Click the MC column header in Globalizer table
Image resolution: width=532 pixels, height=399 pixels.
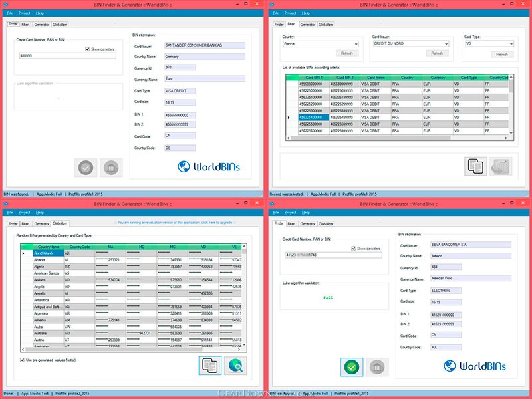click(x=173, y=247)
